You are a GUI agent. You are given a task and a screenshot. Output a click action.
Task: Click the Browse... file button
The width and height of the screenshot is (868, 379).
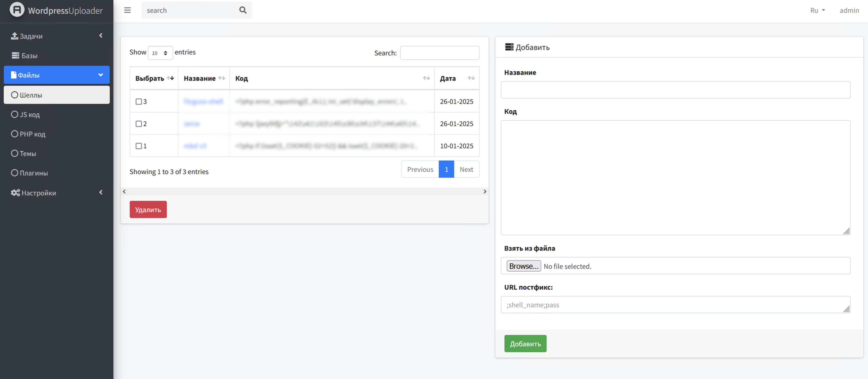click(x=524, y=266)
